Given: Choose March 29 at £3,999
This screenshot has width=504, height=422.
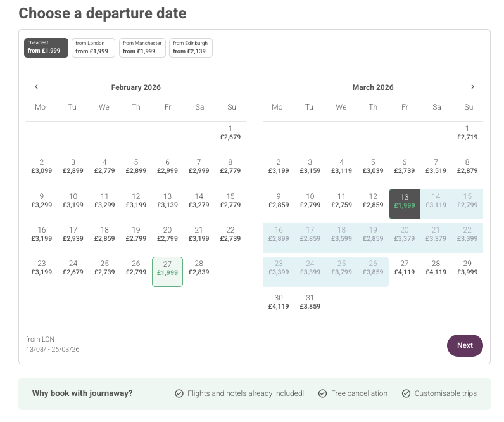Looking at the screenshot, I should pos(467,267).
